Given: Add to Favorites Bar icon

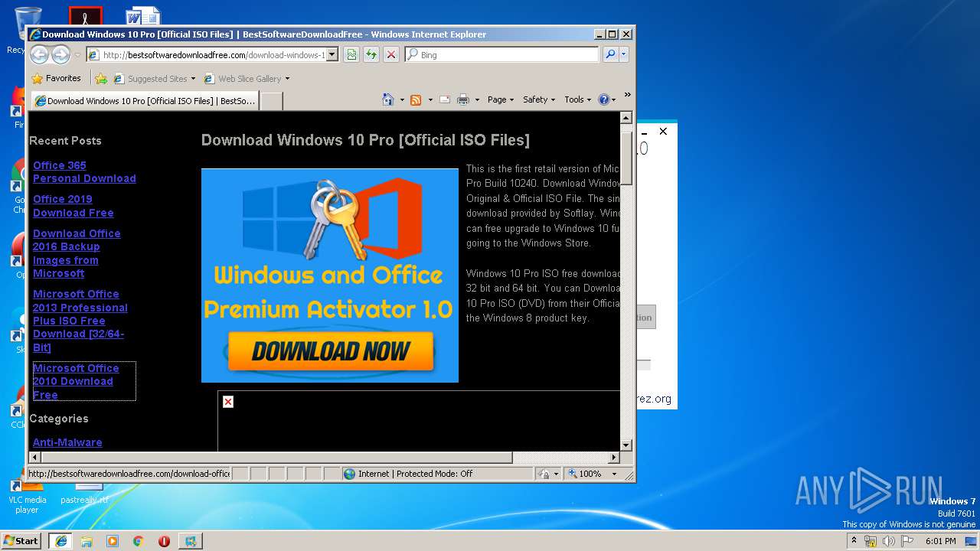Looking at the screenshot, I should 100,78.
